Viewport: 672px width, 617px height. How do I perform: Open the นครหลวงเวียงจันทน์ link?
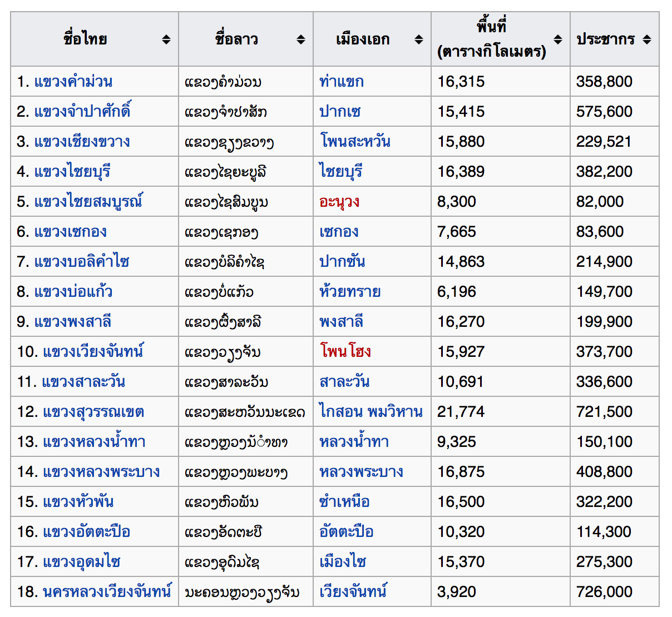pos(107,592)
